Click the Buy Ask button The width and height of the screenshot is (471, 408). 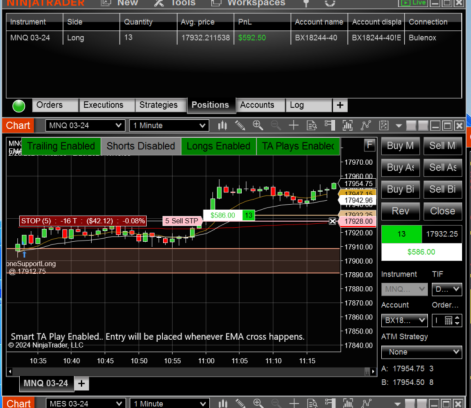click(400, 168)
